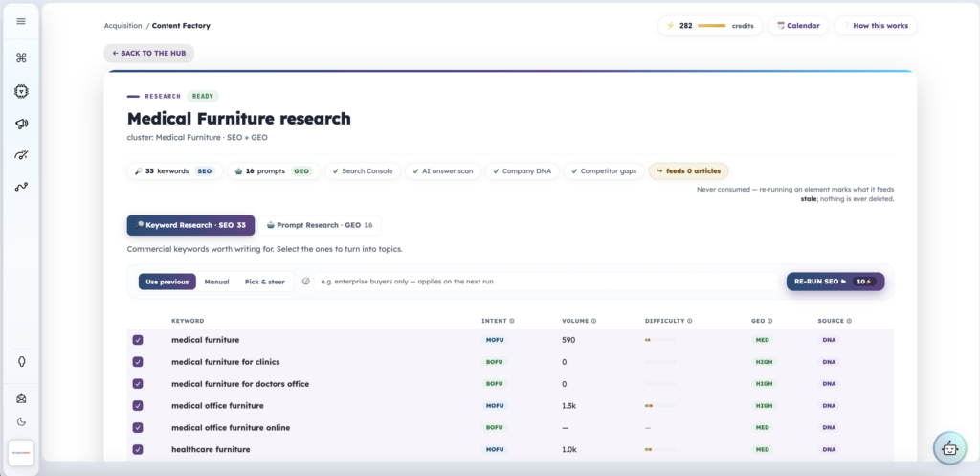Uncheck 'medical furniture for clinics' checkbox
The width and height of the screenshot is (980, 476).
138,361
